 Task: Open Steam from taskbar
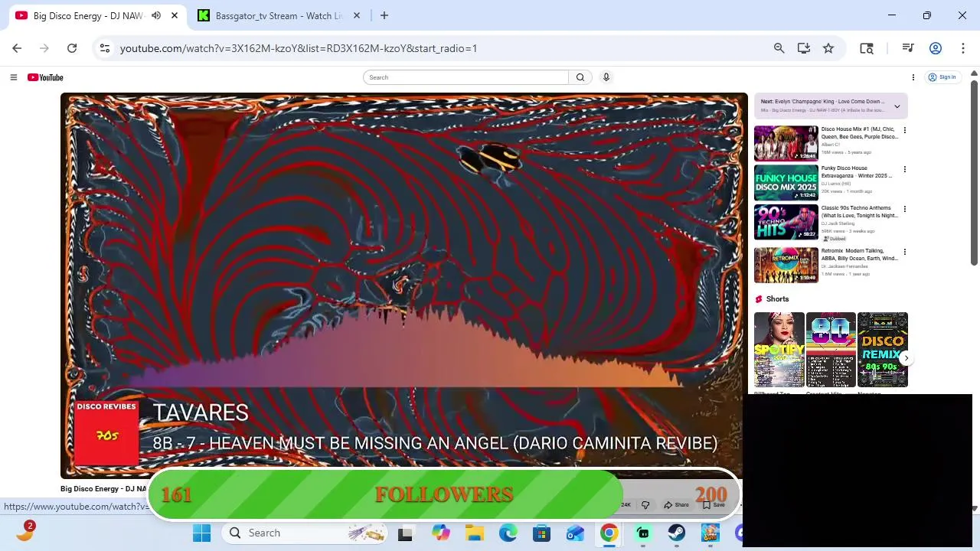click(677, 533)
